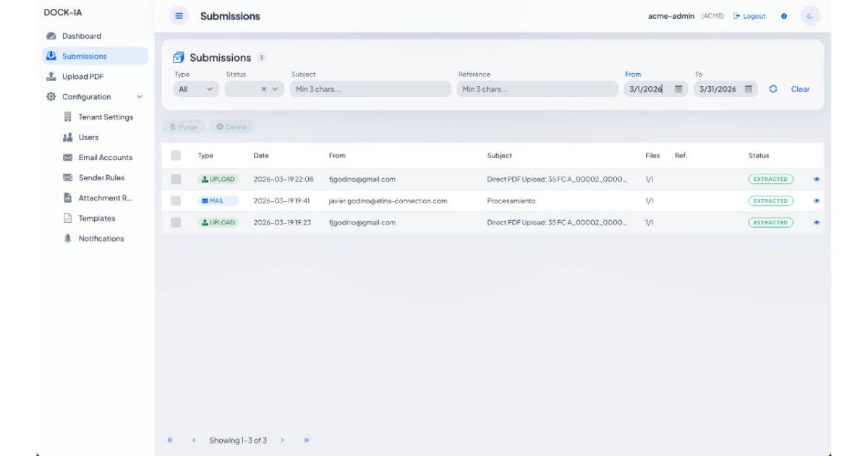Toggle the select-all header checkbox
This screenshot has height=456, width=868.
tap(176, 155)
